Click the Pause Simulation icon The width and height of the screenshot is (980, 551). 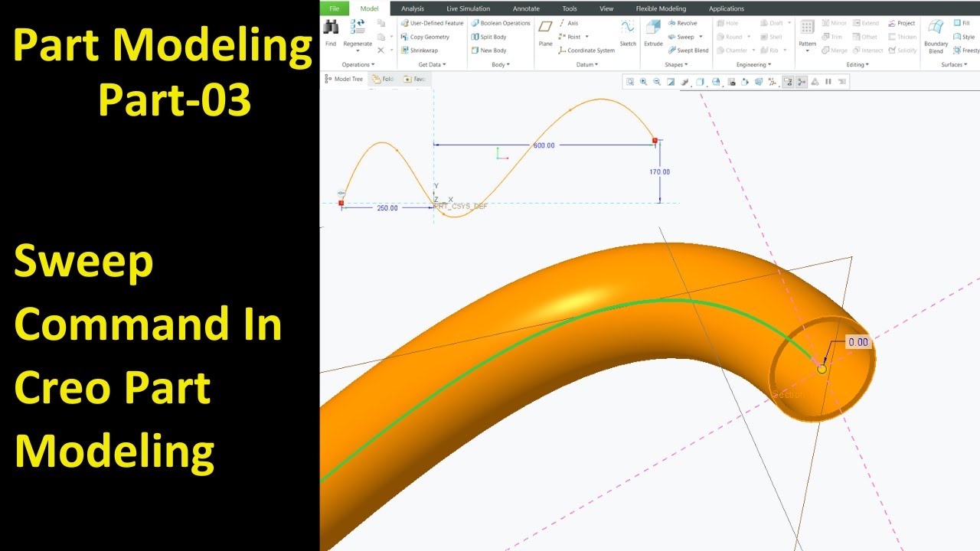(828, 82)
